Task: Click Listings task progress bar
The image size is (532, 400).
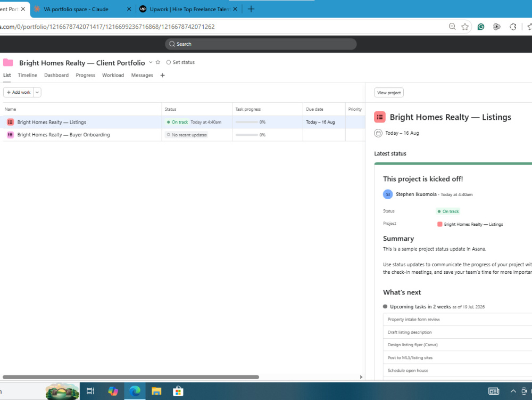Action: point(247,122)
